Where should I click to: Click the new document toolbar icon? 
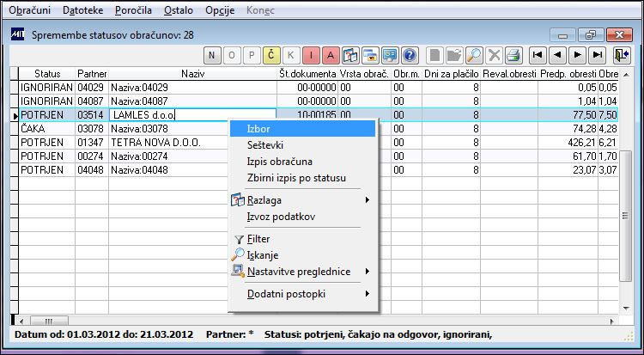(x=434, y=55)
